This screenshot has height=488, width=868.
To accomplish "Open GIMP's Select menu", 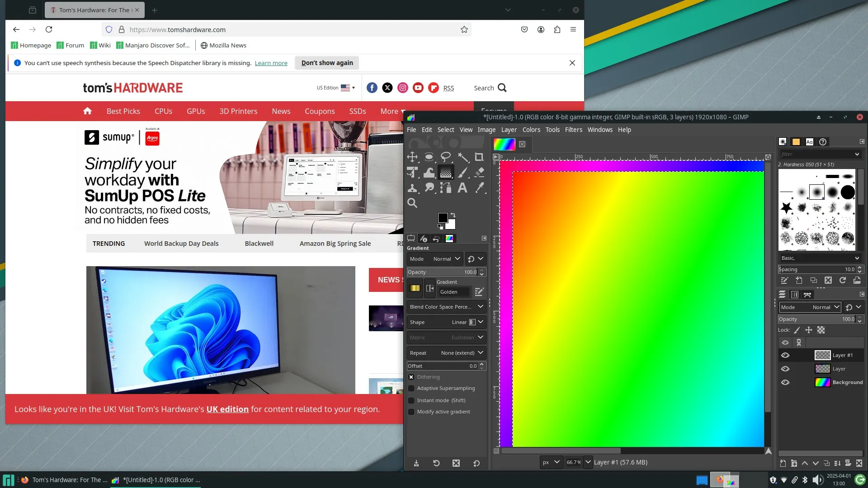I will click(x=445, y=130).
